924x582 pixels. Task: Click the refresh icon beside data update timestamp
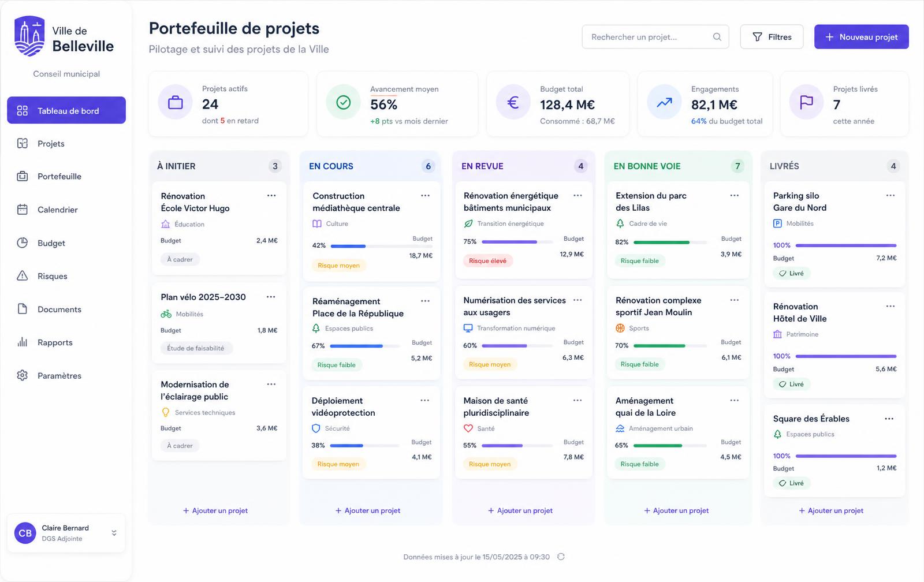coord(561,557)
